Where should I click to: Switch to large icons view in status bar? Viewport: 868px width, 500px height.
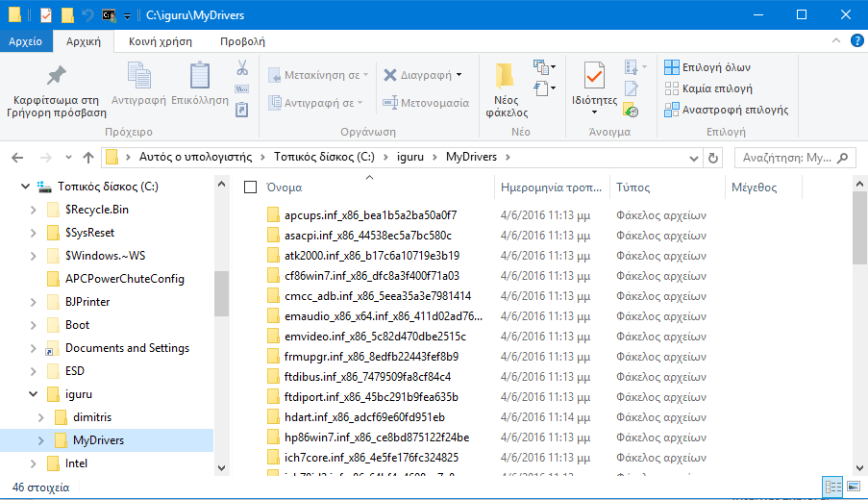852,487
